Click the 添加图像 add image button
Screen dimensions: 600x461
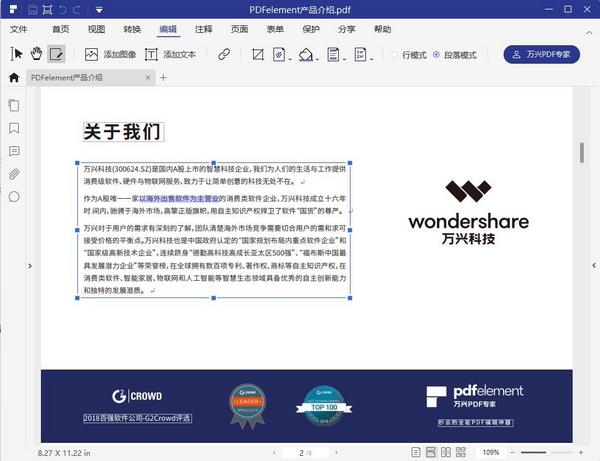(x=110, y=54)
